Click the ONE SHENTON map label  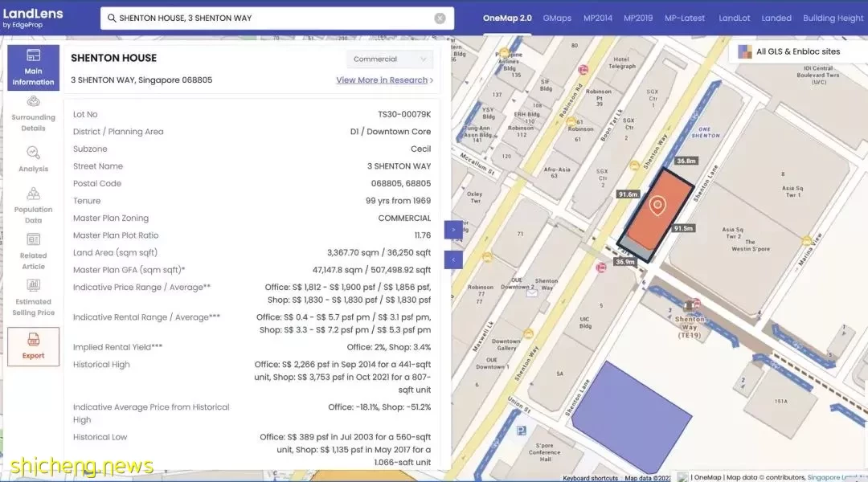pos(706,133)
